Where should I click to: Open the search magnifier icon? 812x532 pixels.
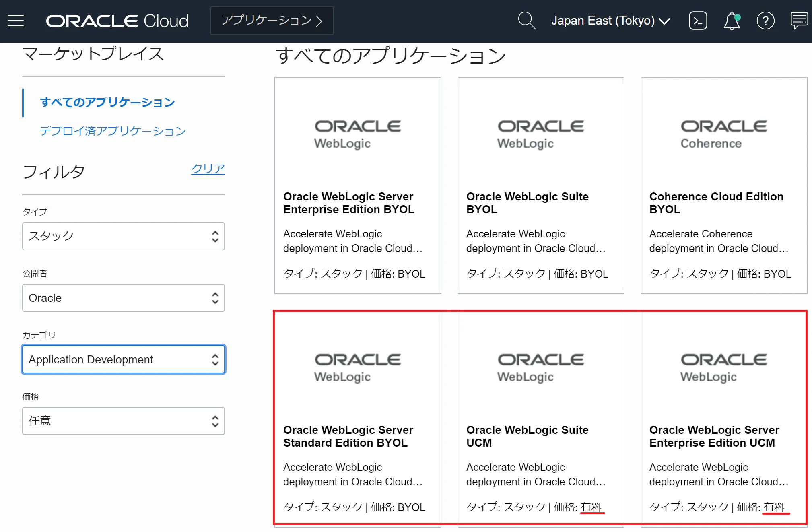click(527, 21)
